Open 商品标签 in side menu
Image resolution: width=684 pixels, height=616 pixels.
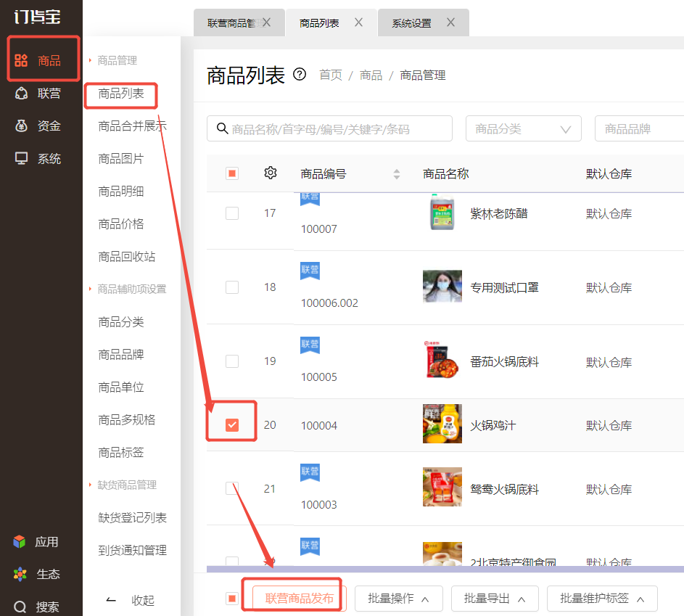click(121, 453)
